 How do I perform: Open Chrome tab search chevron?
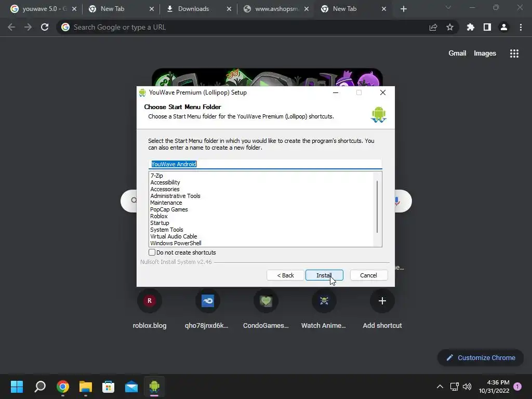448,7
